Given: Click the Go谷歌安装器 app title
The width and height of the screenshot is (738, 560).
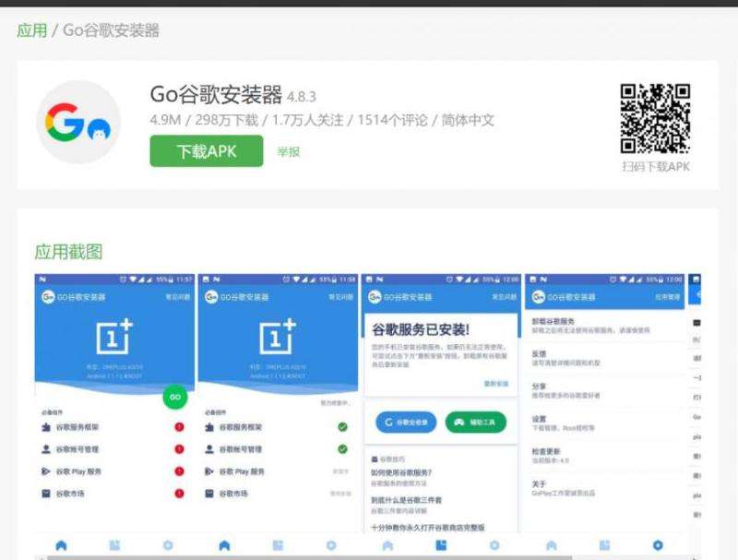Looking at the screenshot, I should point(216,95).
